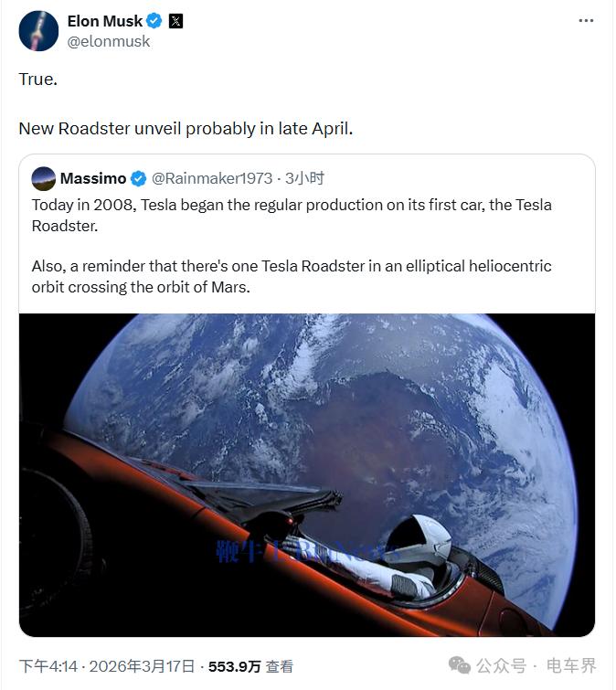Select the "New Roadster unveil" tweet text
Image resolution: width=616 pixels, height=690 pixels.
tap(186, 128)
